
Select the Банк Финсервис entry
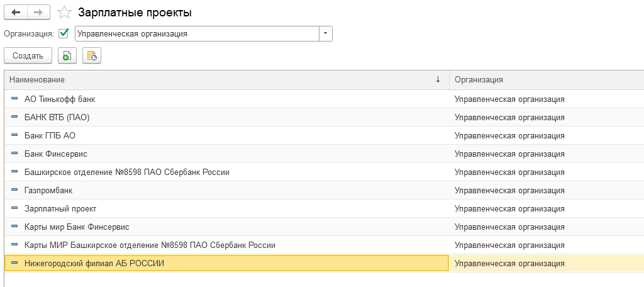click(55, 154)
